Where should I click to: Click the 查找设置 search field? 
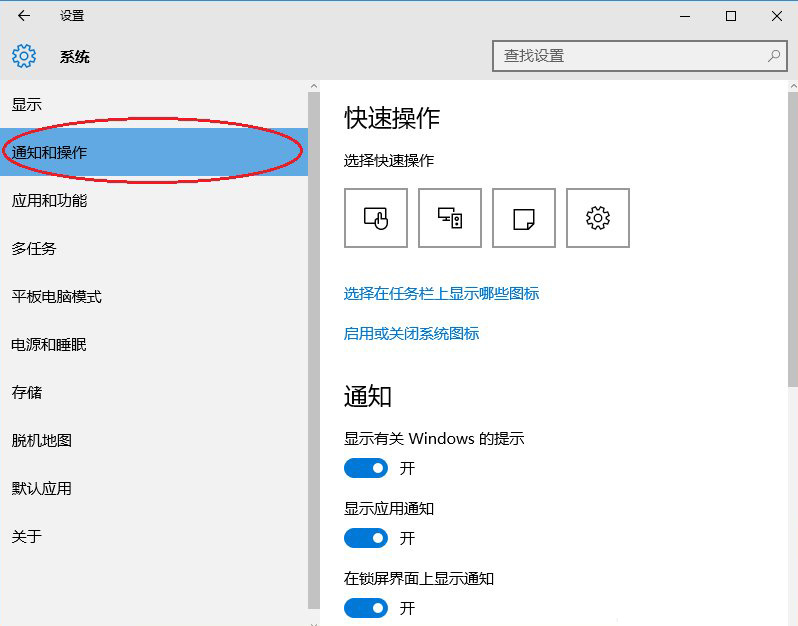pyautogui.click(x=640, y=55)
